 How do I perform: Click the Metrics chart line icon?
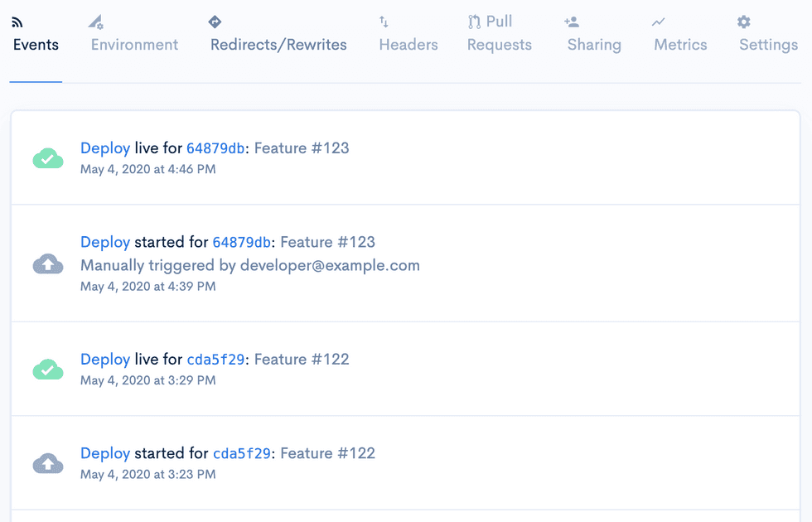click(x=659, y=22)
